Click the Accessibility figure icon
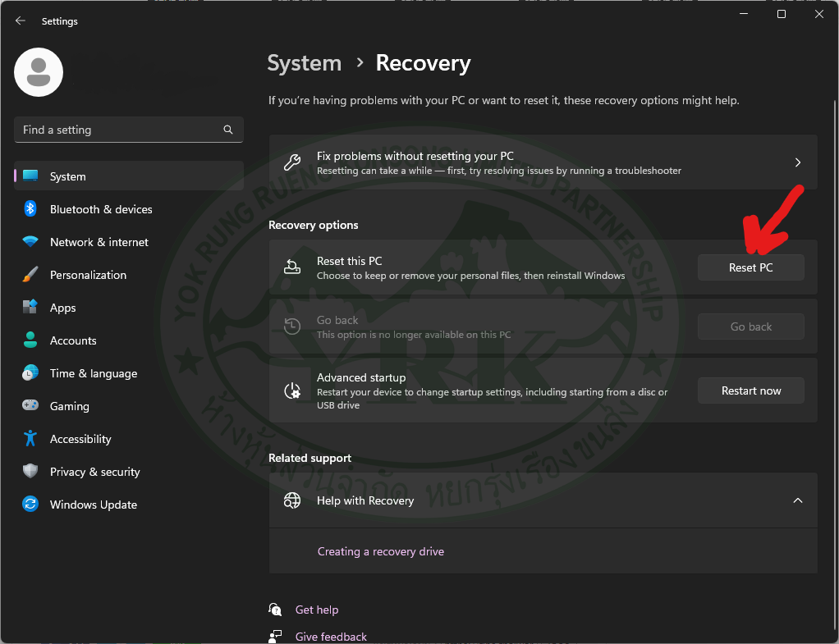The height and width of the screenshot is (644, 839). coord(30,439)
